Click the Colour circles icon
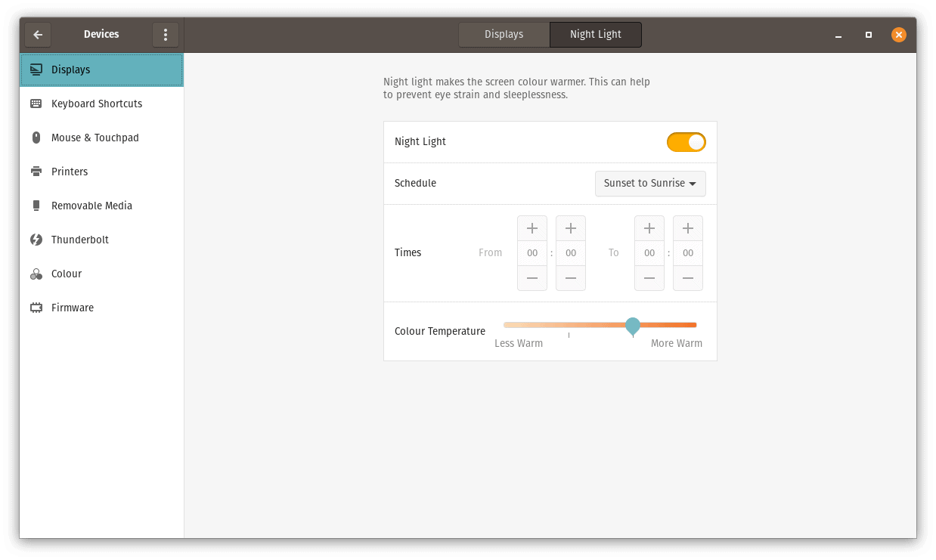The image size is (936, 560). [x=36, y=274]
